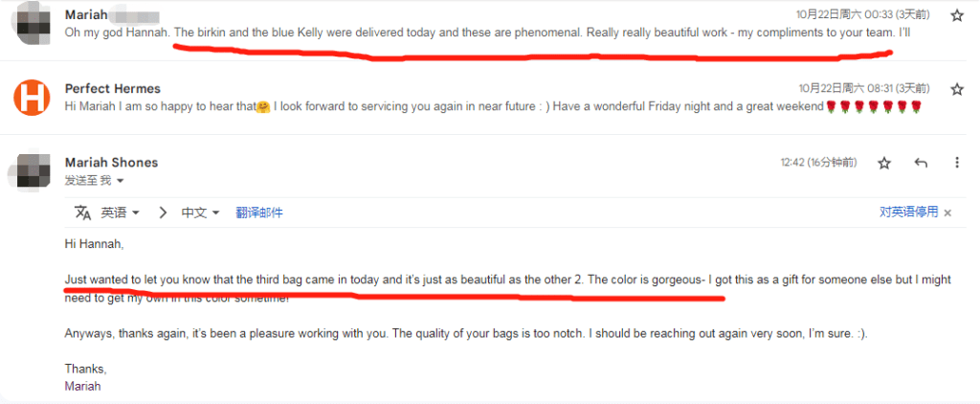Expand Mariah's collapsed birkin and Kelly message
The width and height of the screenshot is (980, 404).
479,33
